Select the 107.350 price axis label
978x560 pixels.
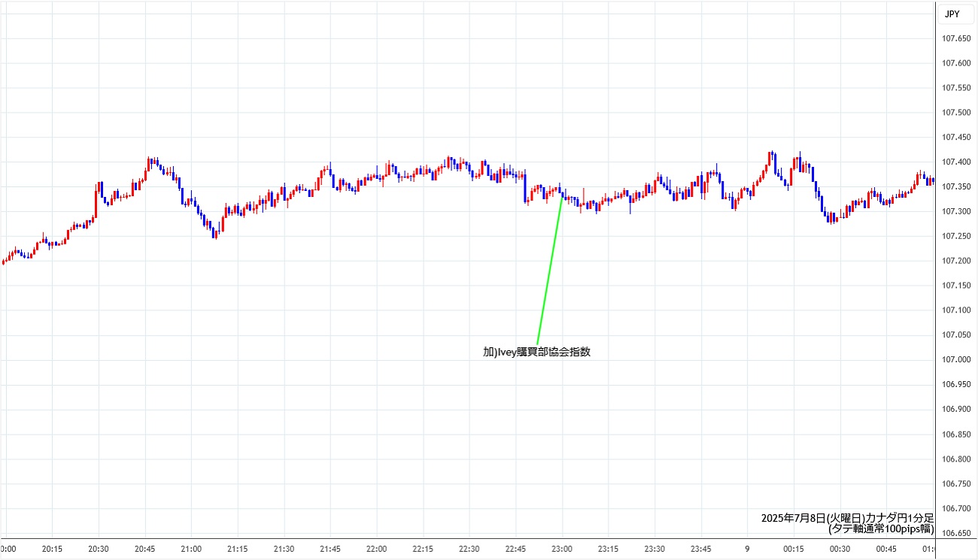pyautogui.click(x=956, y=186)
